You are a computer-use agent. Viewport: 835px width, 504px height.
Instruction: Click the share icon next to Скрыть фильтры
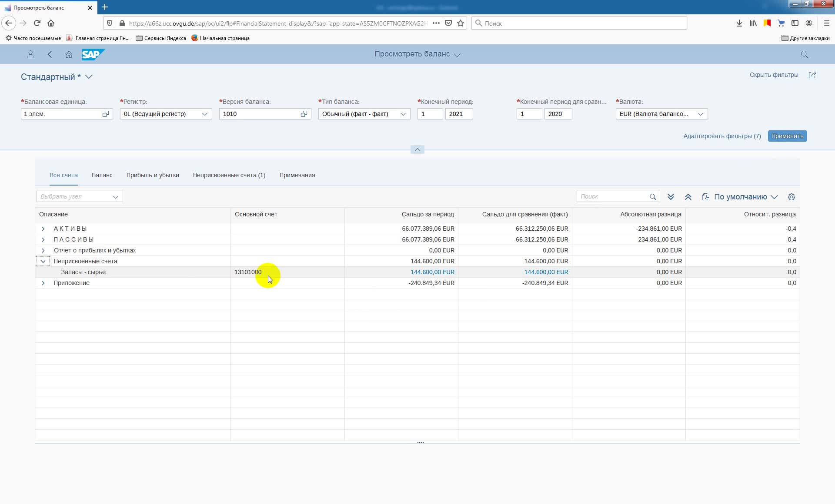812,75
